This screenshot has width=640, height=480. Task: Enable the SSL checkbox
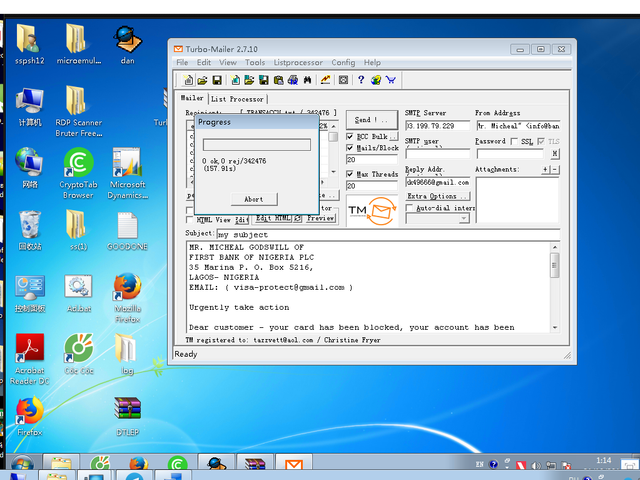[515, 142]
